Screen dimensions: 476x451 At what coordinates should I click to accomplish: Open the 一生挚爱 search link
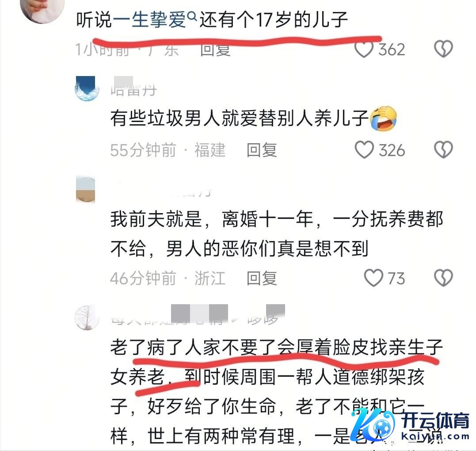149,20
